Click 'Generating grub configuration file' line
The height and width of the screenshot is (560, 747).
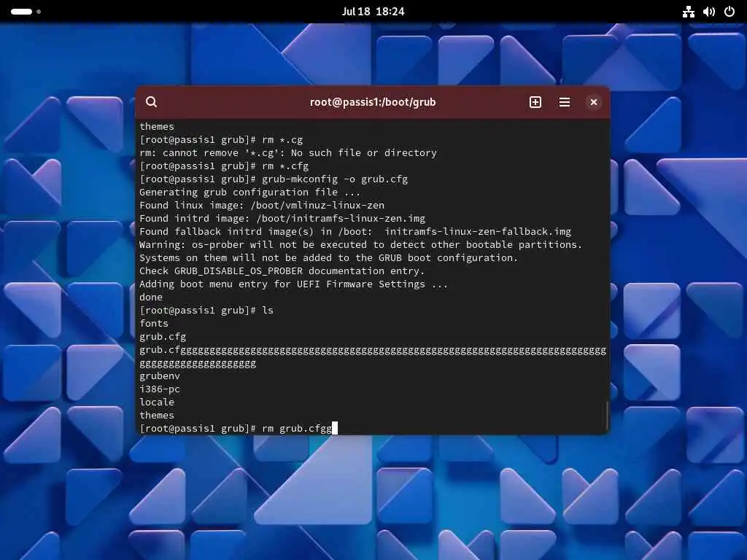249,192
